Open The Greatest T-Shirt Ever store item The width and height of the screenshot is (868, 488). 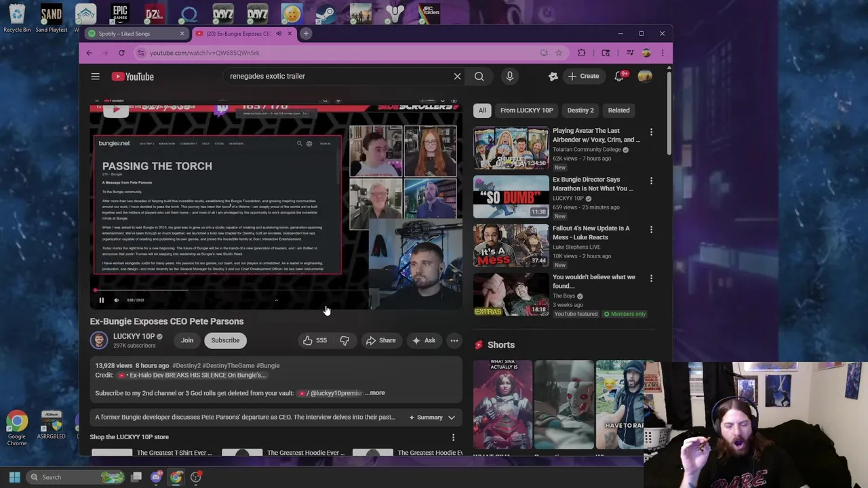click(x=174, y=453)
